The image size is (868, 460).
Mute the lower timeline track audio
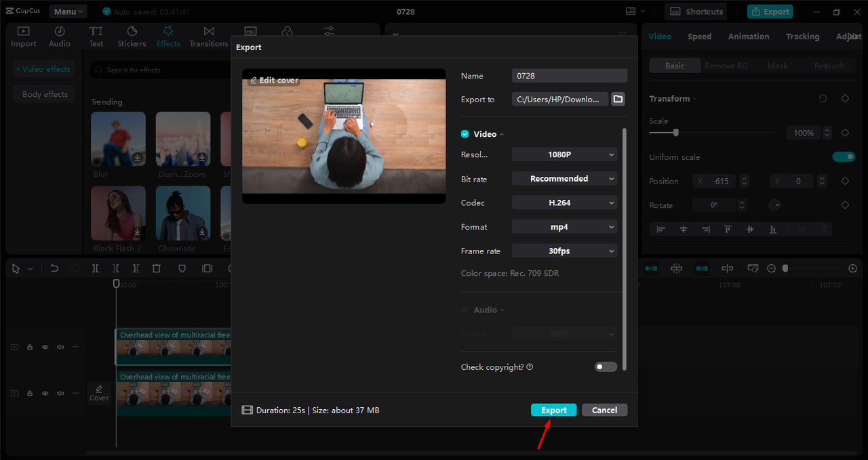[x=60, y=393]
